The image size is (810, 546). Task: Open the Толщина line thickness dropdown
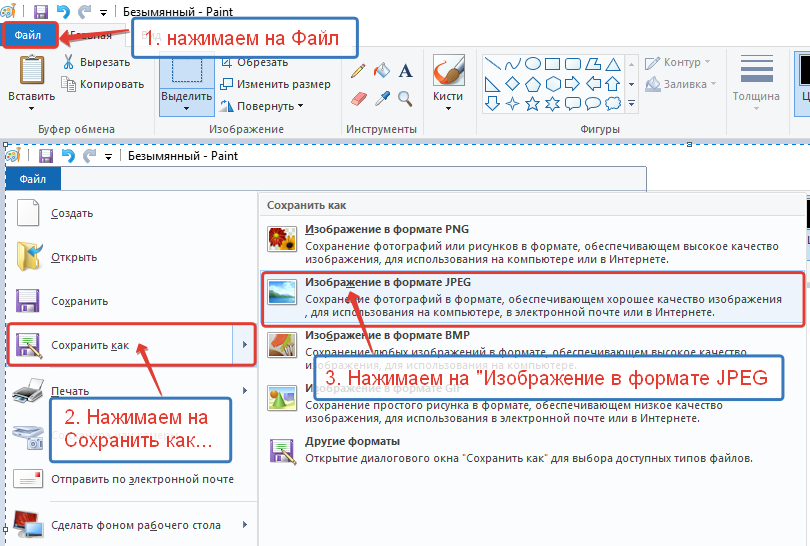[x=756, y=83]
